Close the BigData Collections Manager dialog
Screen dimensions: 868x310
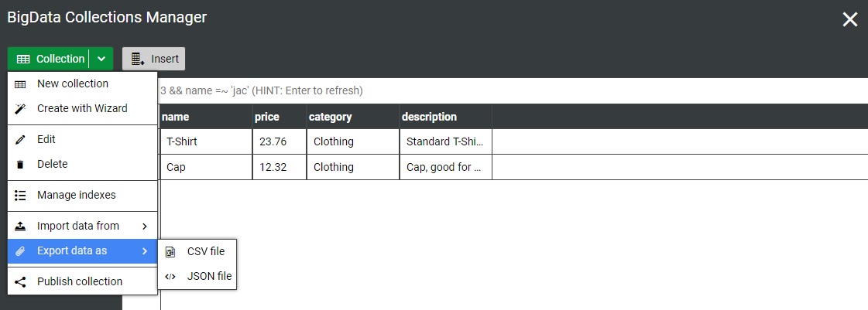point(850,19)
